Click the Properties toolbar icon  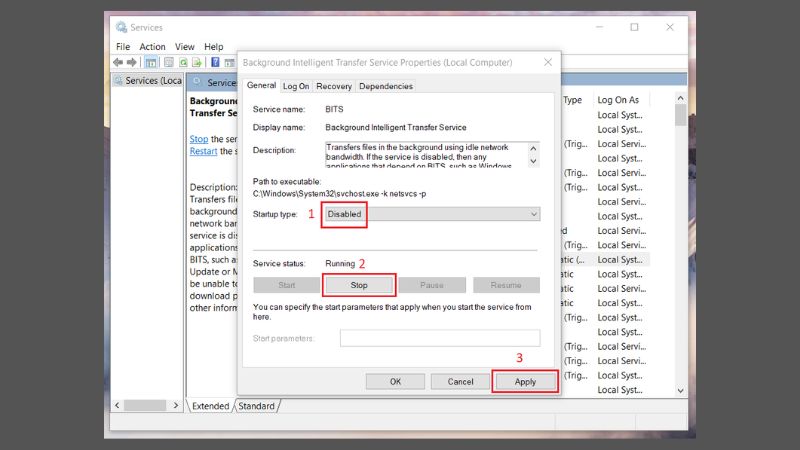167,62
